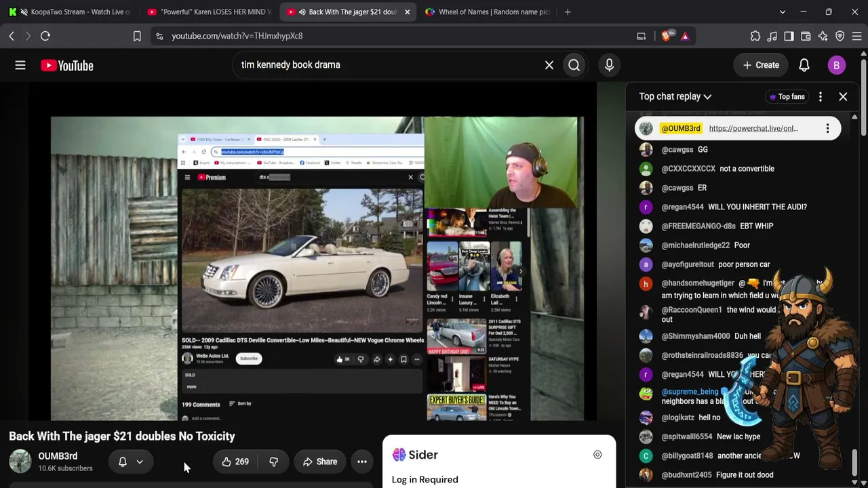Open the tab search dropdown arrow
868x488 pixels.
783,12
